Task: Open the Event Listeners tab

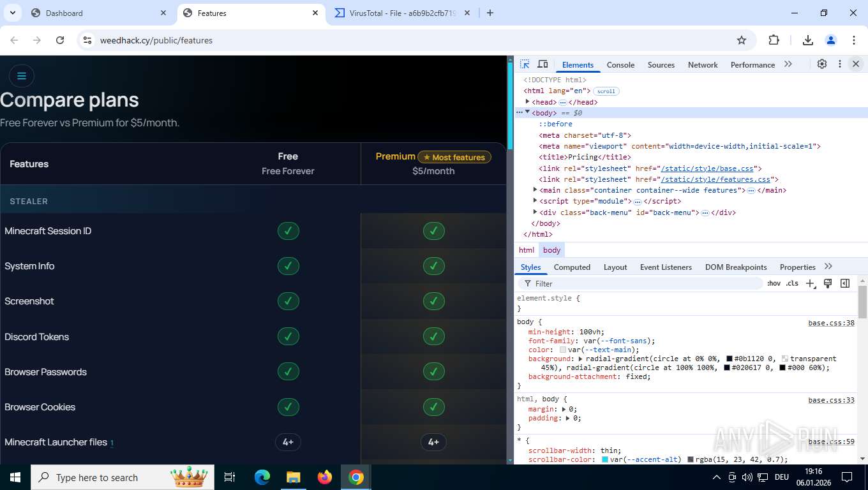Action: (666, 267)
